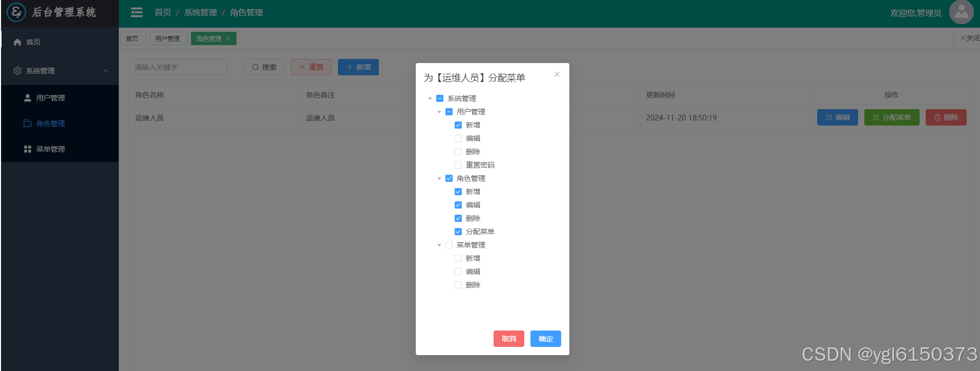The image size is (980, 371).
Task: Click 首页 in the breadcrumb
Action: click(163, 12)
